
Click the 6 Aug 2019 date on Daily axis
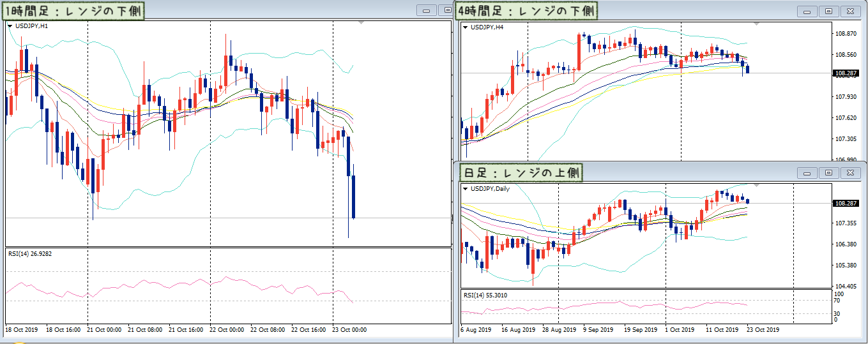[476, 330]
